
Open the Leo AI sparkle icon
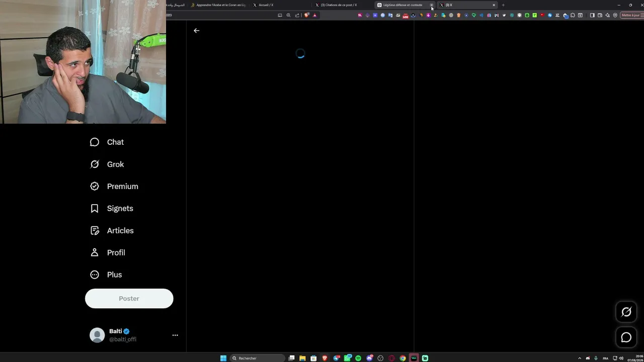tap(607, 15)
